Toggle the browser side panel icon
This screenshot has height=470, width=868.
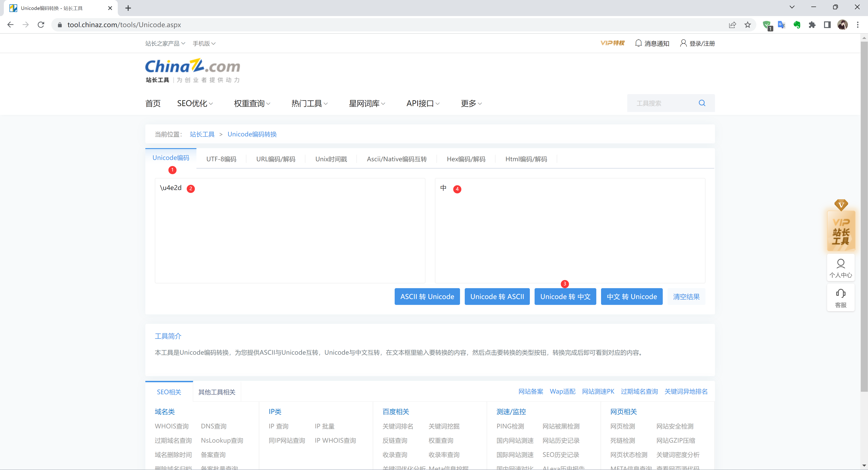click(827, 25)
